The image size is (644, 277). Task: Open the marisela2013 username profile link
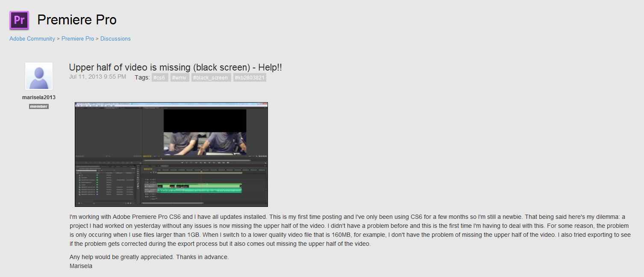[39, 97]
